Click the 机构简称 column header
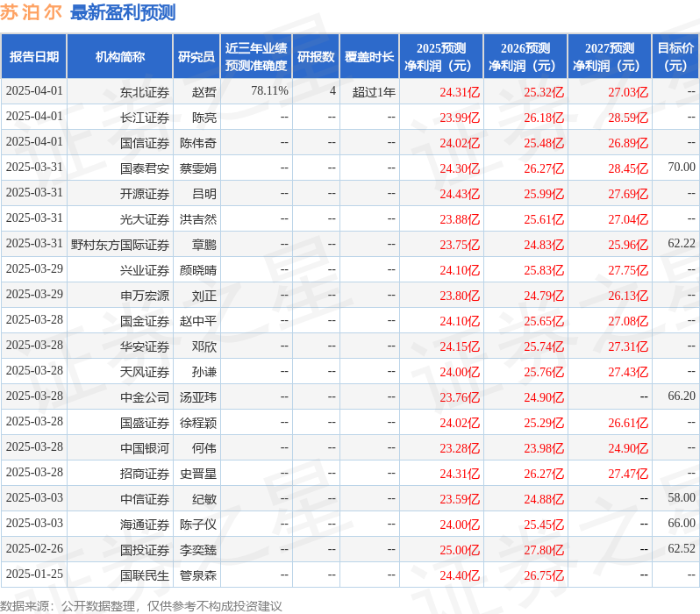This screenshot has height=614, width=700. (x=119, y=57)
